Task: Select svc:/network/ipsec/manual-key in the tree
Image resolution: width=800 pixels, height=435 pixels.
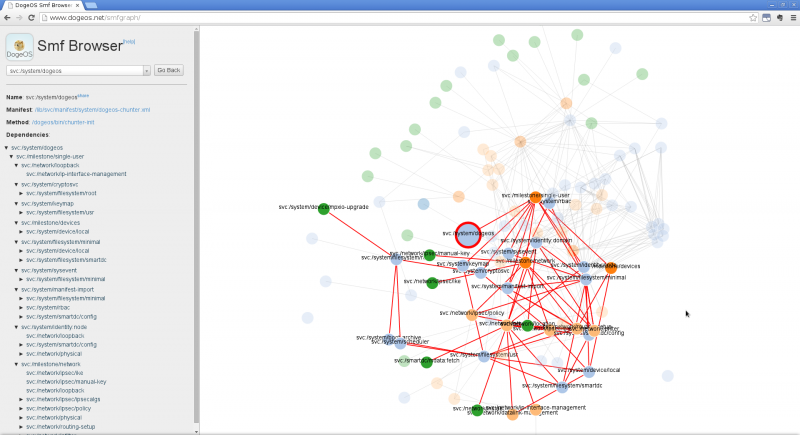Action: (x=66, y=381)
